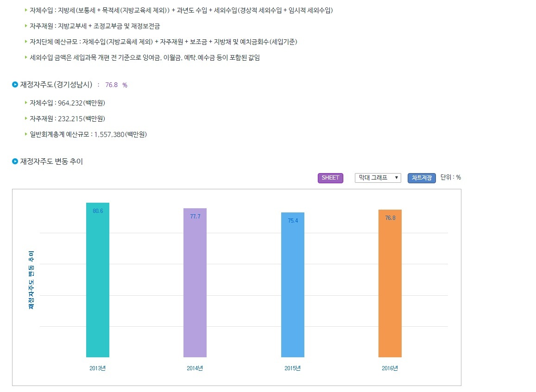The height and width of the screenshot is (392, 536).
Task: Open the 막대 그래프 chart type dropdown
Action: (378, 178)
